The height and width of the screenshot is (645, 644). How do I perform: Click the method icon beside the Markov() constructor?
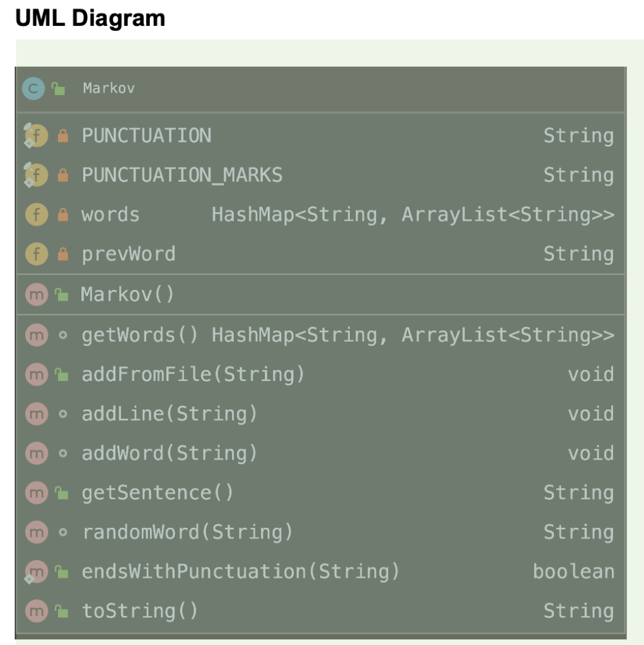click(36, 294)
